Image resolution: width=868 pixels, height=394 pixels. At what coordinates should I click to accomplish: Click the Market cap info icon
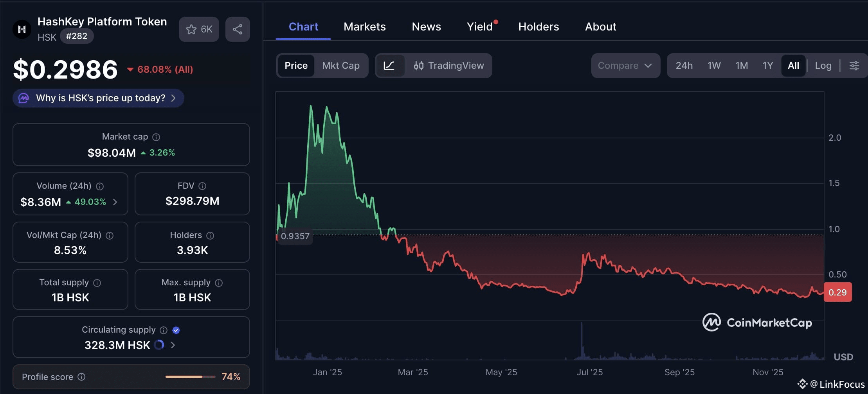click(156, 137)
